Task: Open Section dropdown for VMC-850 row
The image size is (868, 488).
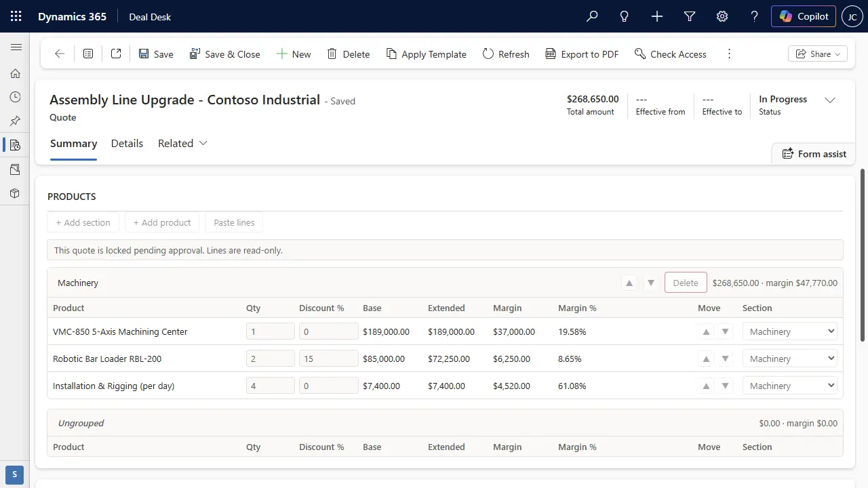Action: pos(790,331)
